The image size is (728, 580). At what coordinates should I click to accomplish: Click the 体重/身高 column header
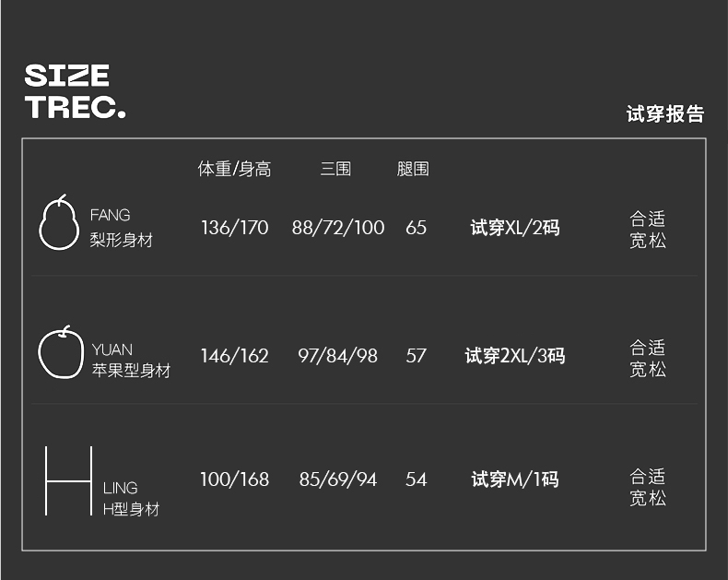234,170
